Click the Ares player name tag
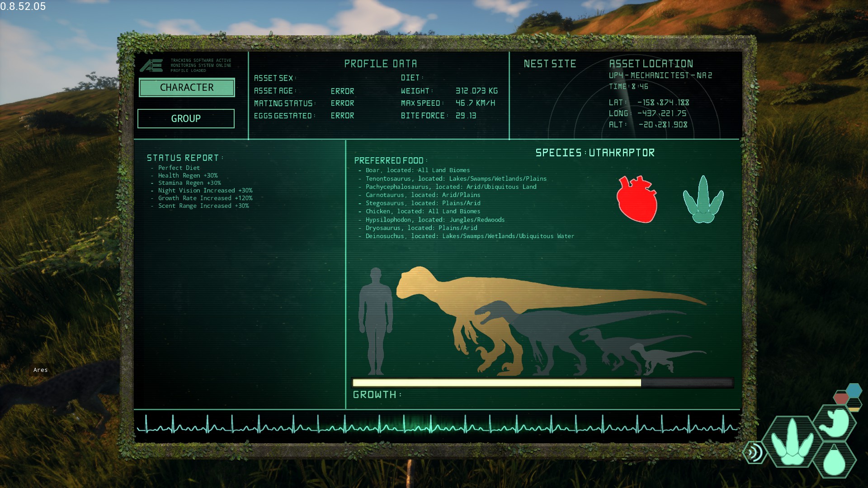The image size is (868, 488). (40, 370)
